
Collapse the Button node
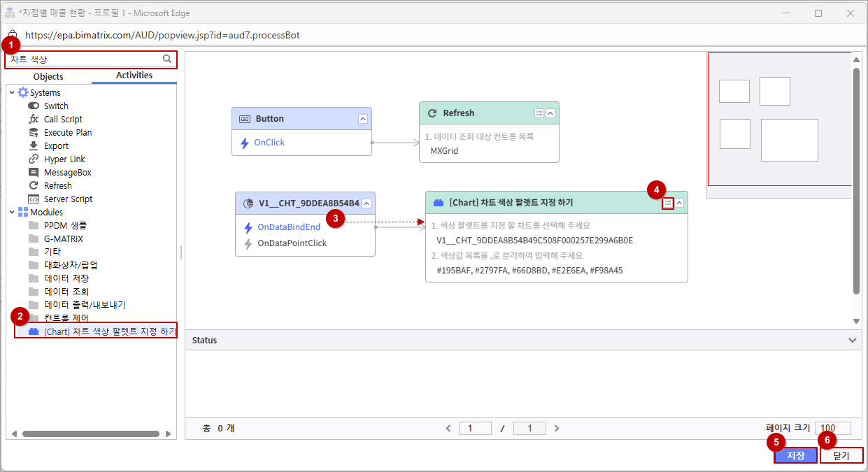362,119
